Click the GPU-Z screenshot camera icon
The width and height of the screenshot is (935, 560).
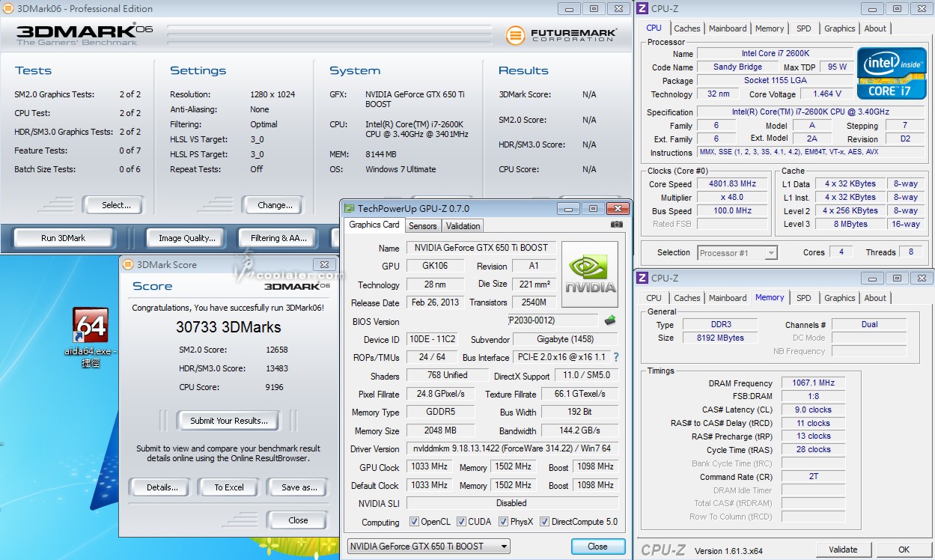(616, 225)
